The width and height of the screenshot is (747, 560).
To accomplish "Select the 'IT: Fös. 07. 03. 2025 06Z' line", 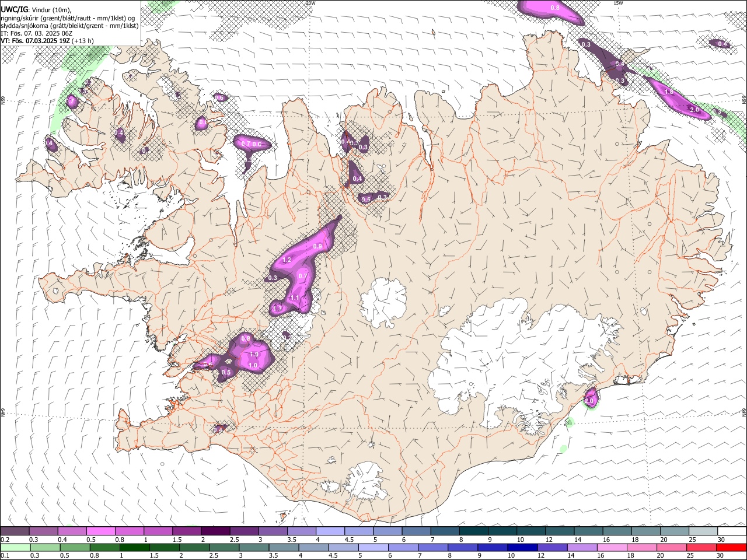I will (x=36, y=33).
